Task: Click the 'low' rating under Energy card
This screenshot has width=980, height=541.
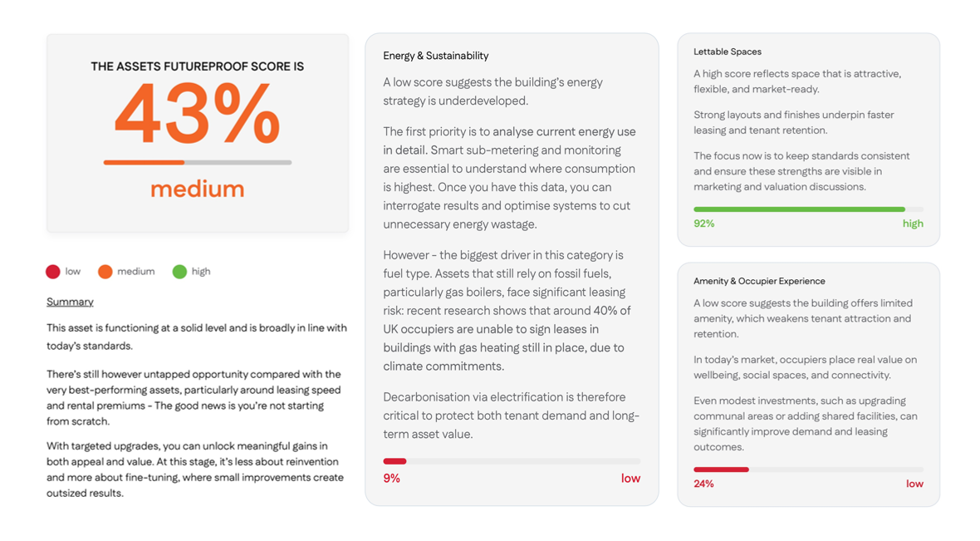Action: click(x=630, y=479)
